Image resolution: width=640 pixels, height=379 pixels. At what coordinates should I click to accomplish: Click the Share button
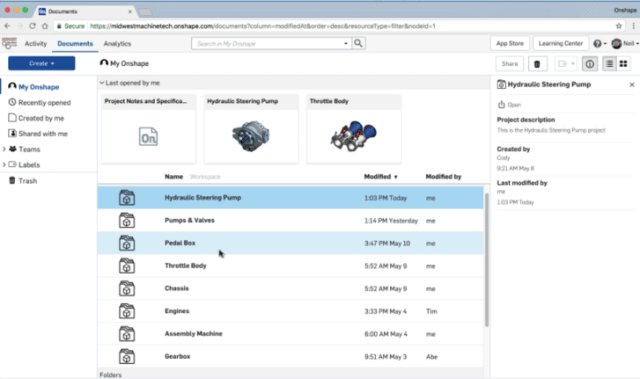click(510, 64)
